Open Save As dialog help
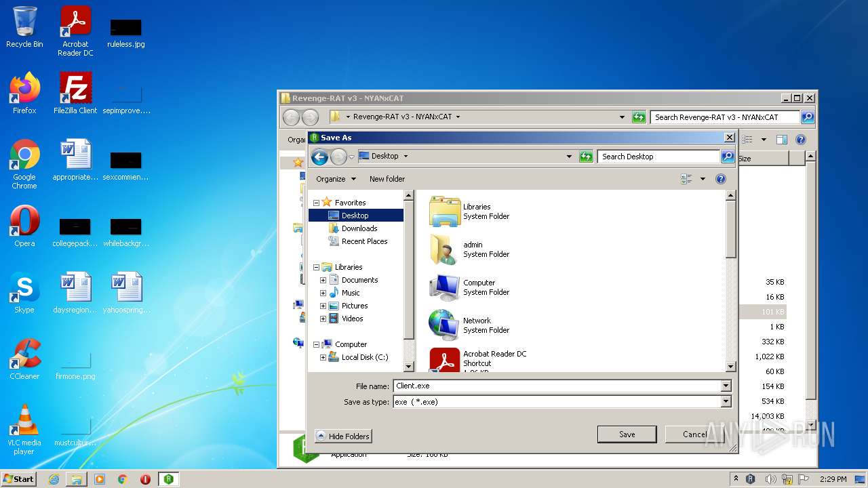The width and height of the screenshot is (868, 488). (721, 179)
